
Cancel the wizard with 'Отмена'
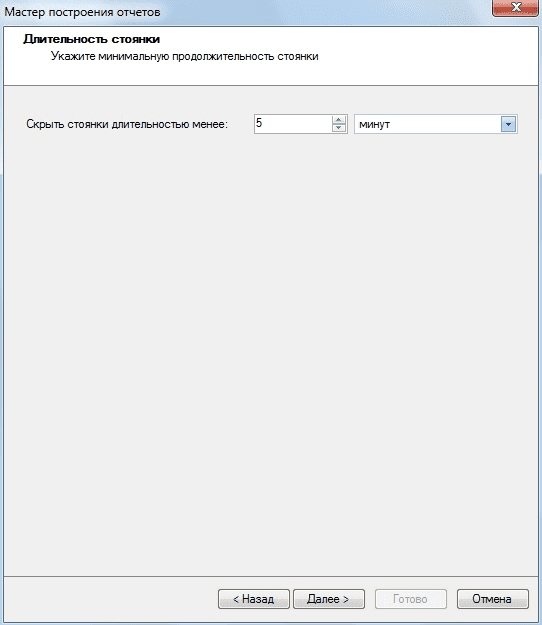click(493, 599)
